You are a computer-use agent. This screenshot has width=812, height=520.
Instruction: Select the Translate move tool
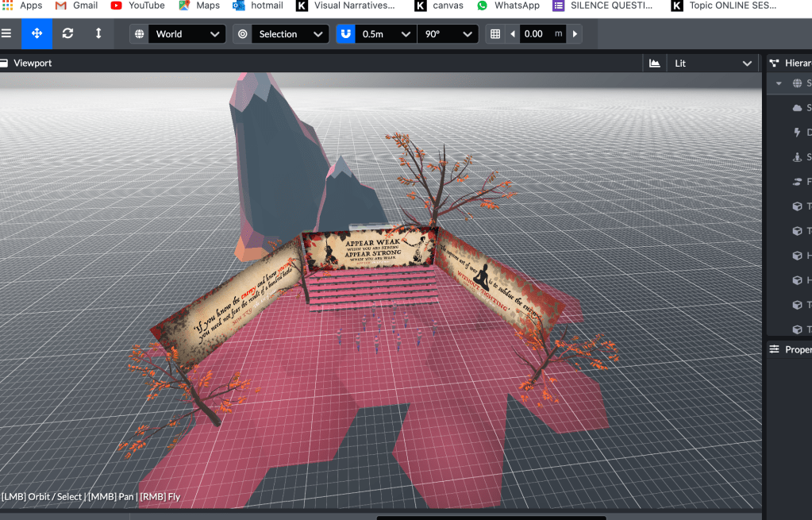point(37,34)
